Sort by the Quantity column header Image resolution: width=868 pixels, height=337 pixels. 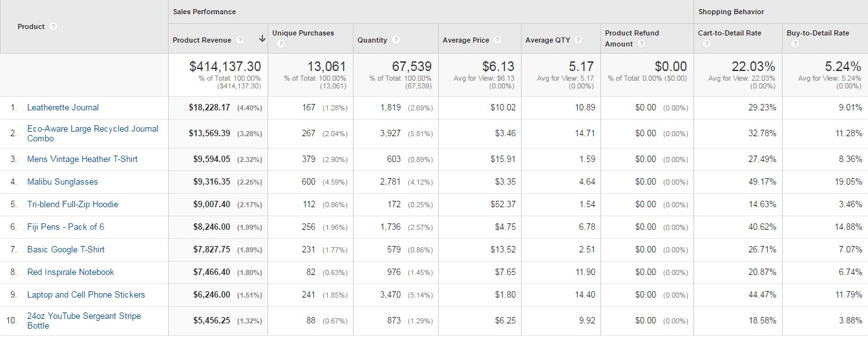coord(372,40)
